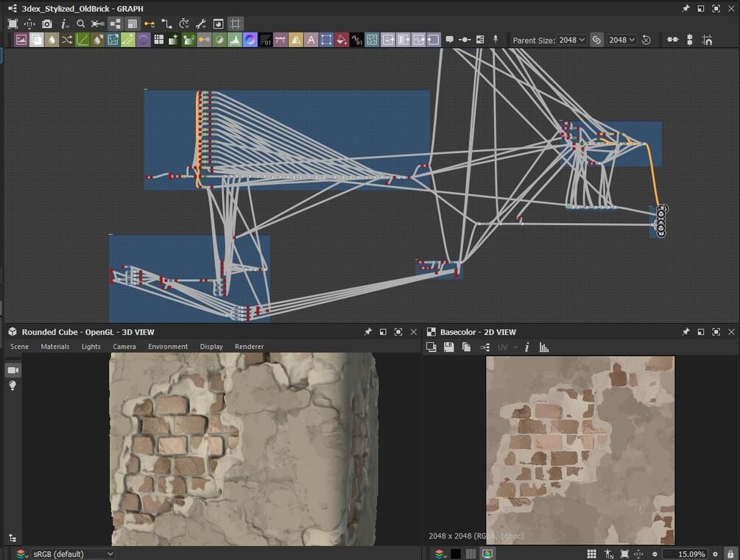Toggle link between width and height size
Image resolution: width=740 pixels, height=560 pixels.
click(596, 40)
